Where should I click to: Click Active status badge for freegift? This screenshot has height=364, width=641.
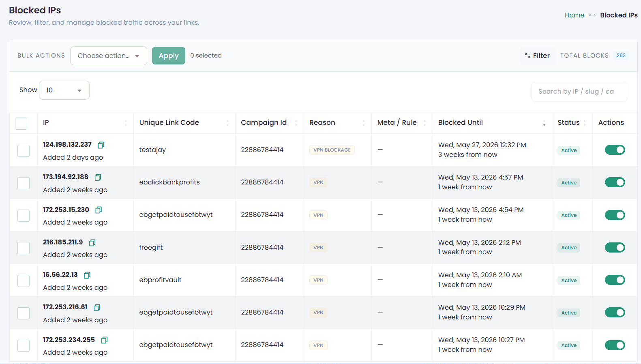[x=569, y=248]
